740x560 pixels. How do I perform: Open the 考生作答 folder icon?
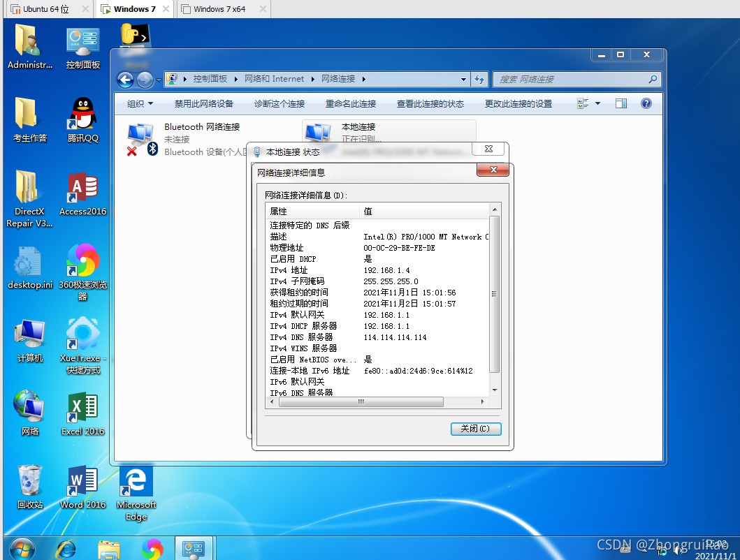click(30, 120)
